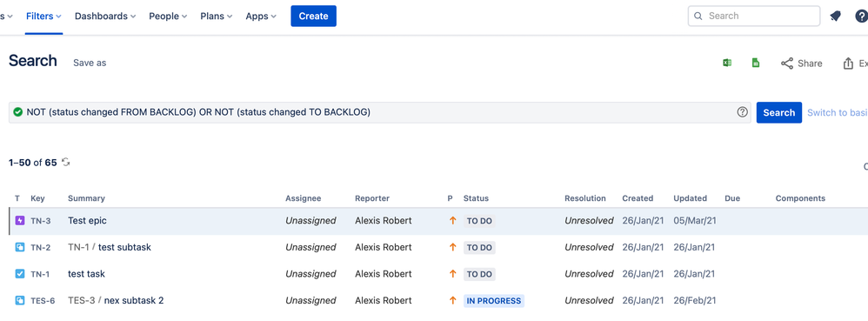Open the Dashboards dropdown
This screenshot has width=868, height=321.
pyautogui.click(x=105, y=16)
